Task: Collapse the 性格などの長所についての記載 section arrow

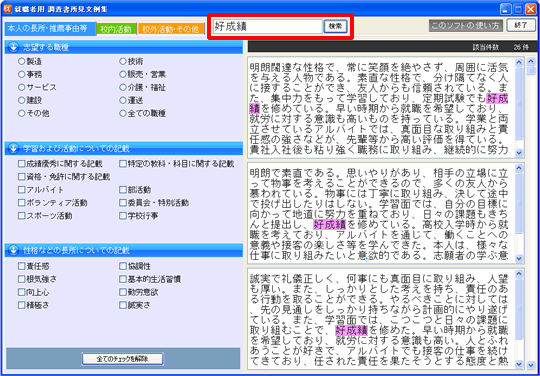Action: 13,250
